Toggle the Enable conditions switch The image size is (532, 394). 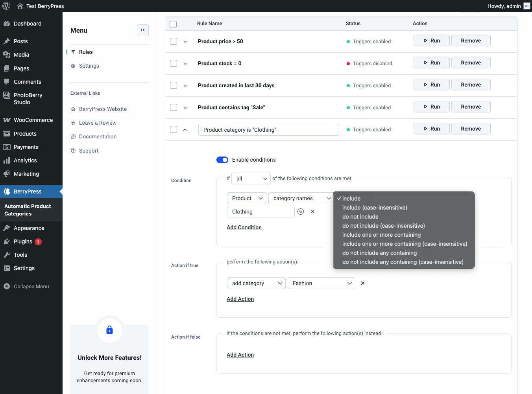(x=222, y=160)
